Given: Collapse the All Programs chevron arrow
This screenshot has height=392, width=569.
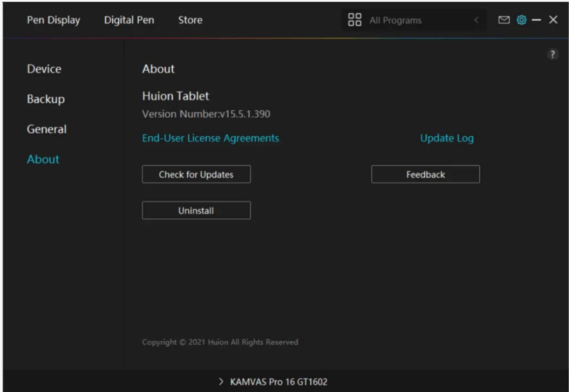Looking at the screenshot, I should (476, 20).
